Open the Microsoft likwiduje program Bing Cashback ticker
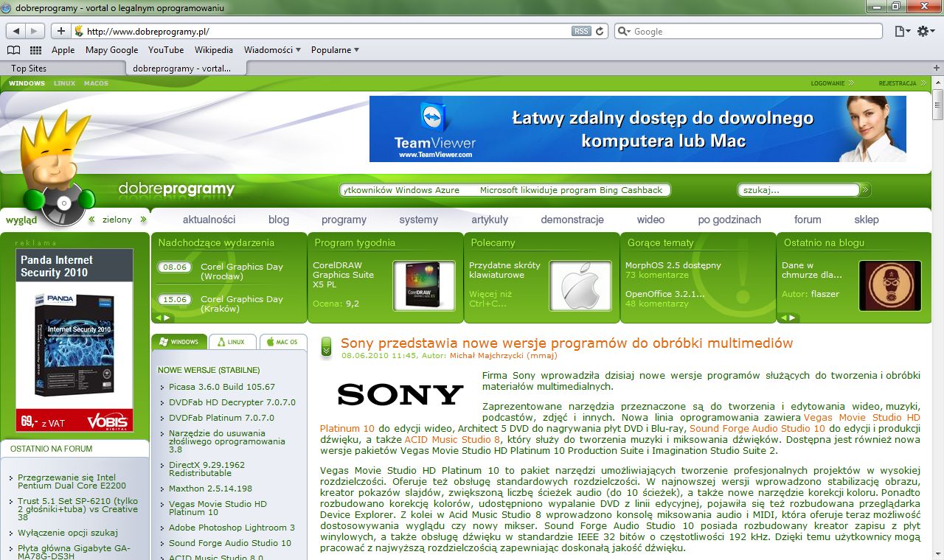 click(571, 190)
